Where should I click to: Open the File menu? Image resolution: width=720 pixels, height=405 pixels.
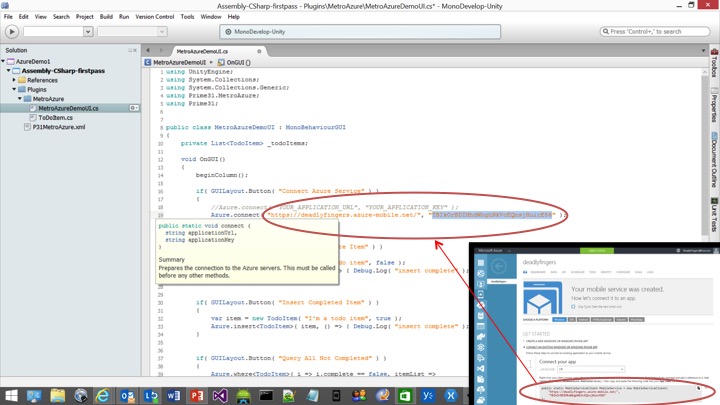click(8, 17)
